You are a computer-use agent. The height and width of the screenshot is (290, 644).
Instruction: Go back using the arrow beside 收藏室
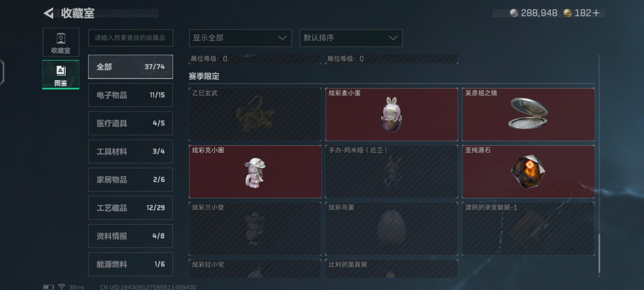pyautogui.click(x=48, y=13)
